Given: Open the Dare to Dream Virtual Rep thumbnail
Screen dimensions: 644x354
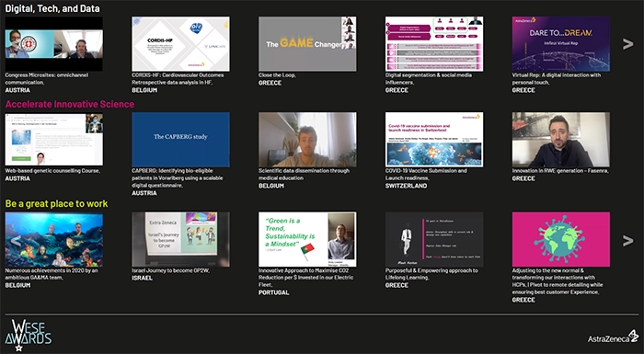Looking at the screenshot, I should pyautogui.click(x=561, y=44).
